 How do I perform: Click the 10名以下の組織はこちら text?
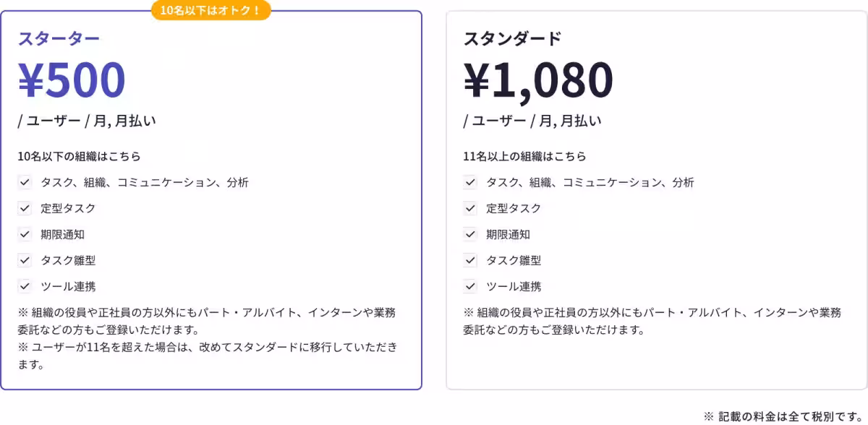[x=79, y=156]
